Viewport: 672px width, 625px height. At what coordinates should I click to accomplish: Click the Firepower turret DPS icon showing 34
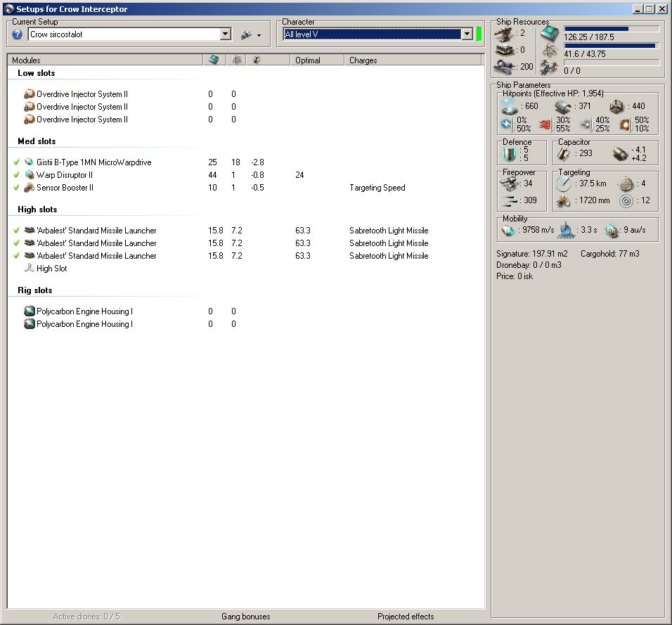coord(509,184)
